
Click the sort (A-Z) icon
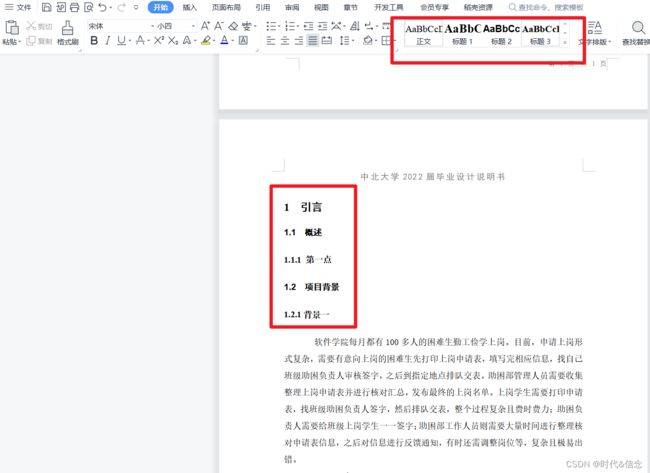(x=354, y=26)
